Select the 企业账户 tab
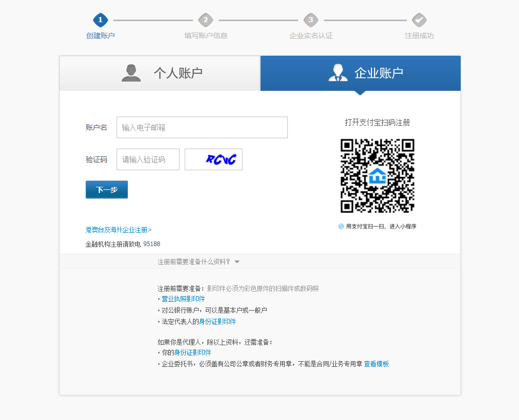The width and height of the screenshot is (519, 420). pos(361,73)
